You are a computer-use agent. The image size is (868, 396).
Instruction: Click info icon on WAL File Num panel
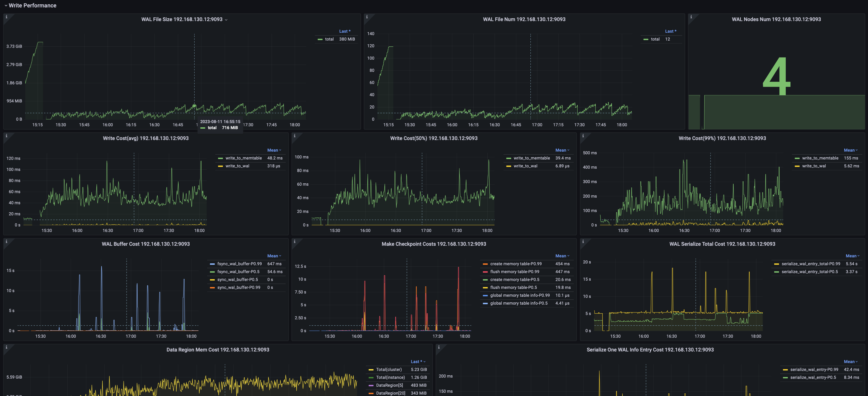[367, 17]
